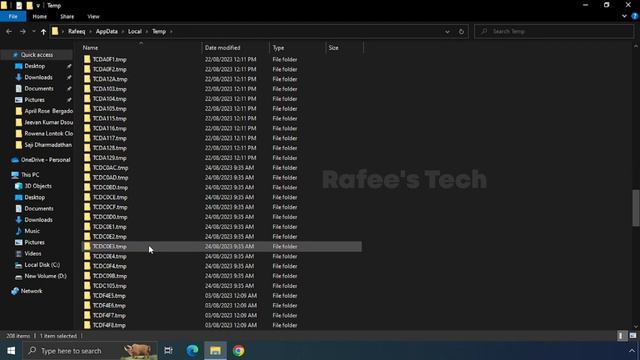Open the chevron after AppData breadcrumb
This screenshot has height=360, width=640.
pyautogui.click(x=122, y=31)
